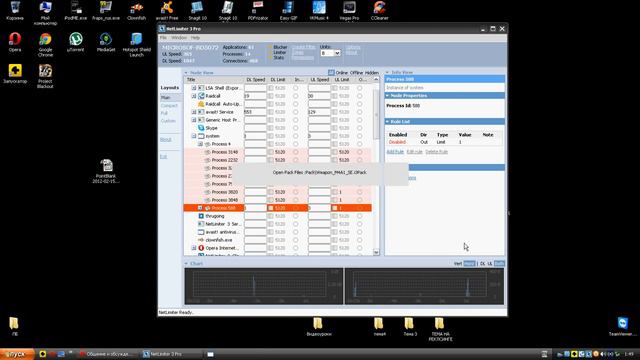Switch to the Compact layout

(x=169, y=105)
